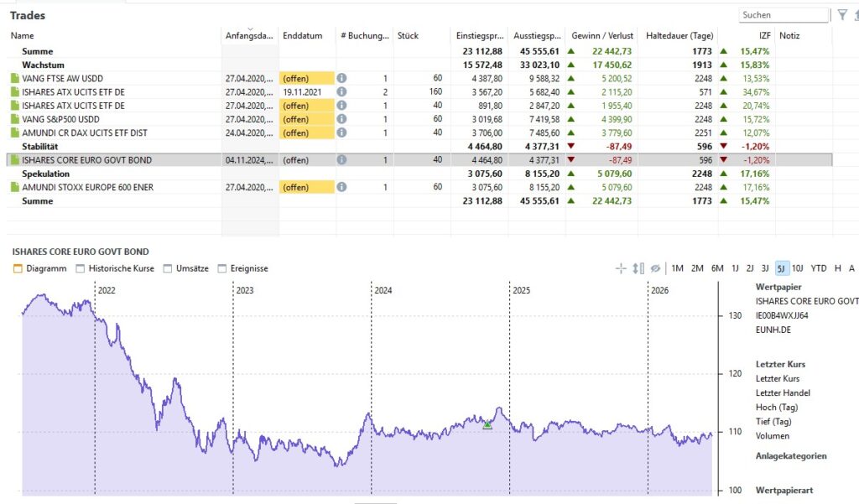Click info icon for ISHARES ATX row with 40 Stück
The width and height of the screenshot is (859, 504).
341,105
